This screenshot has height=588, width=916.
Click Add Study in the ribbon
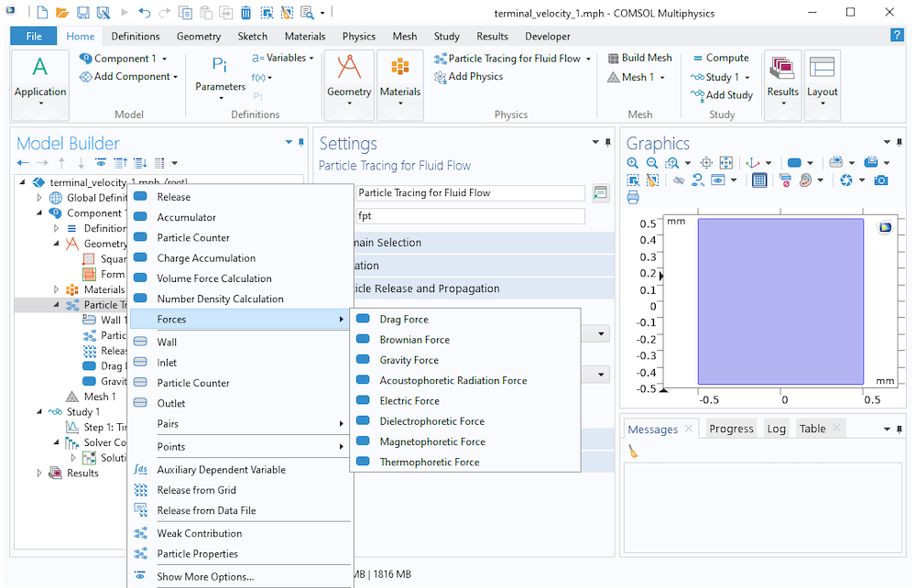(x=722, y=95)
